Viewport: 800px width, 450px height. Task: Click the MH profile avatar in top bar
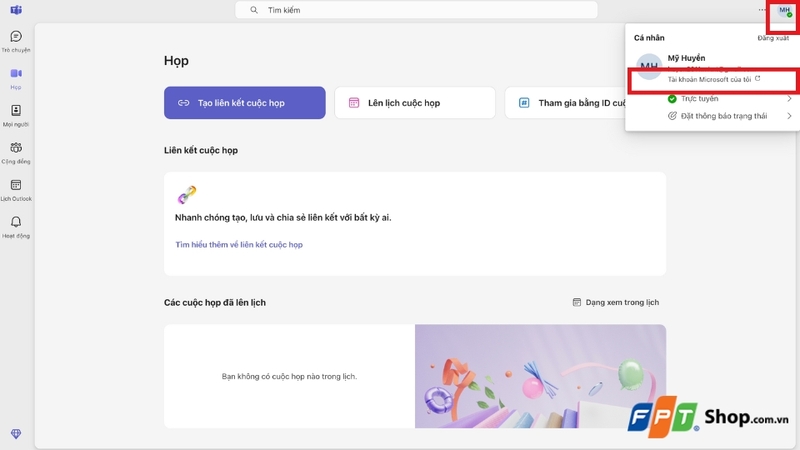785,10
